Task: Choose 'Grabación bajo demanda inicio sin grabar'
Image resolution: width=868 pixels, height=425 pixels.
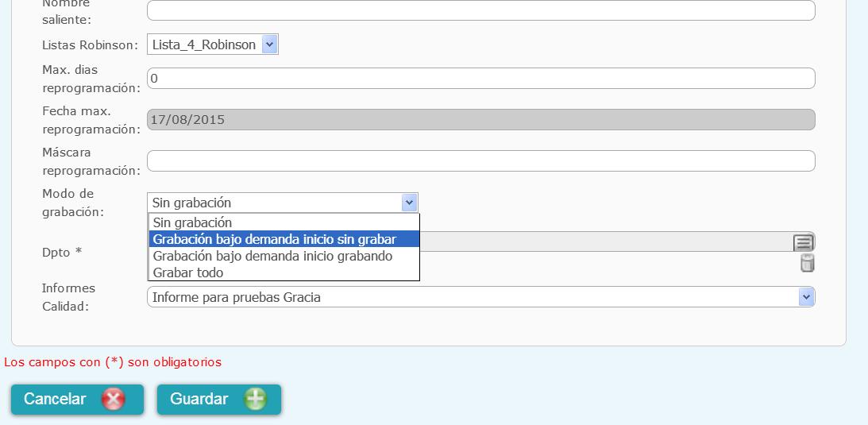Action: [x=284, y=239]
